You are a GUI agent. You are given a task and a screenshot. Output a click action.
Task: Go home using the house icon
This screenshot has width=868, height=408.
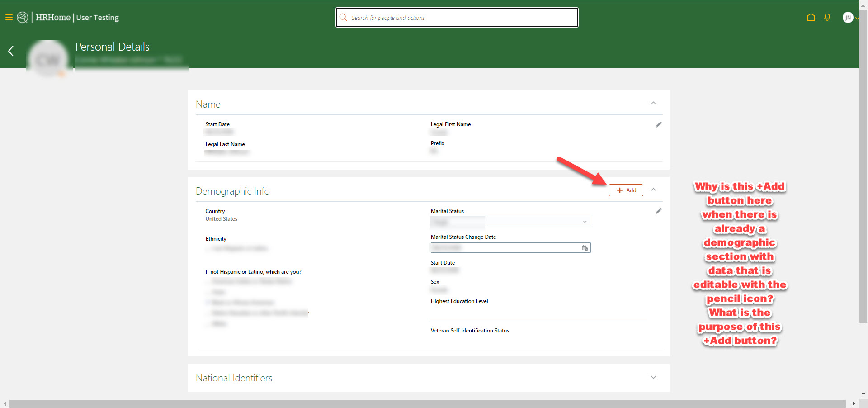point(811,17)
